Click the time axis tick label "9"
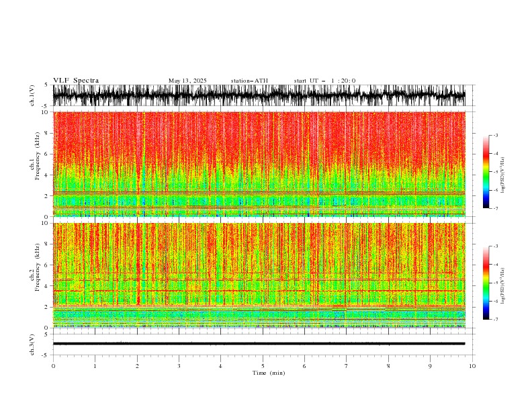Image resolution: width=532 pixels, height=411 pixels. pyautogui.click(x=430, y=366)
